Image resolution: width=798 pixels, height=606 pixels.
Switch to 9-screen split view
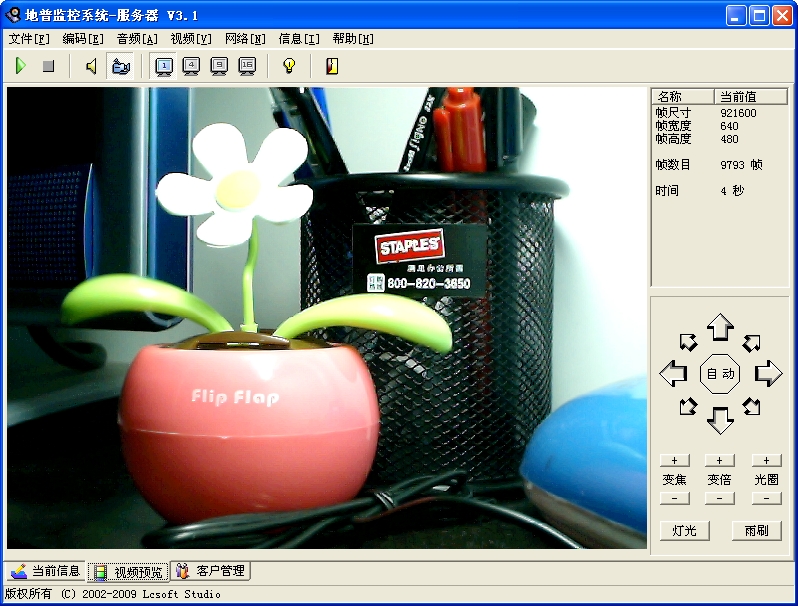220,67
